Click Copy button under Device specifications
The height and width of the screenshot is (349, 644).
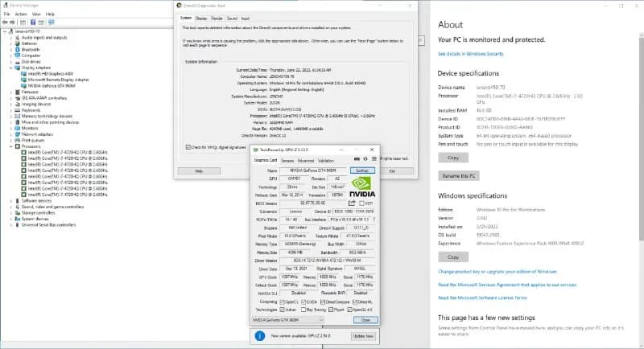(x=453, y=158)
